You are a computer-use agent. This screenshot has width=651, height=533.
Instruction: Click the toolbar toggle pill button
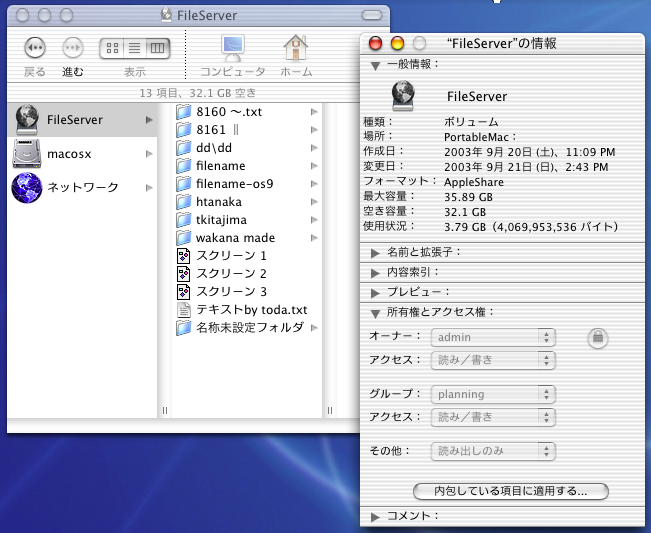tap(374, 15)
